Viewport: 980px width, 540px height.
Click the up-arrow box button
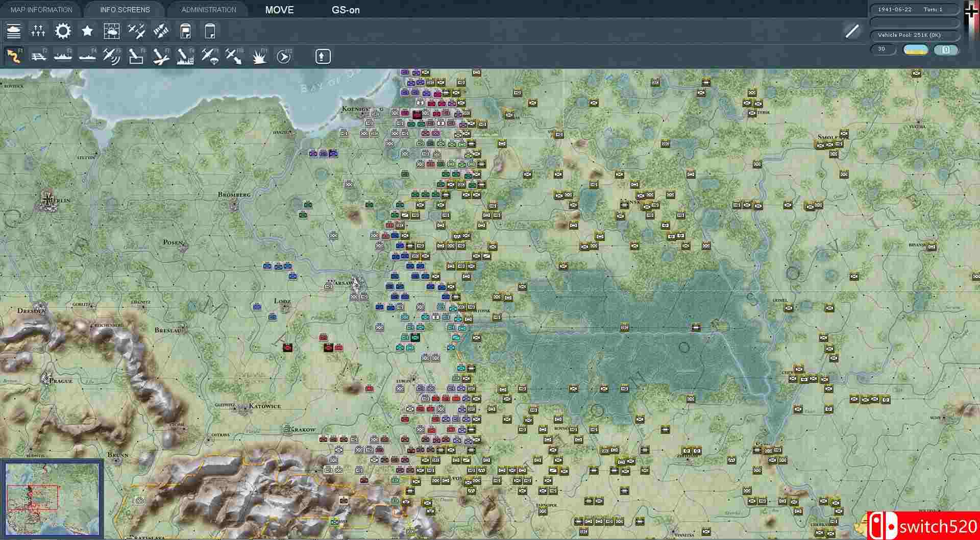point(323,57)
